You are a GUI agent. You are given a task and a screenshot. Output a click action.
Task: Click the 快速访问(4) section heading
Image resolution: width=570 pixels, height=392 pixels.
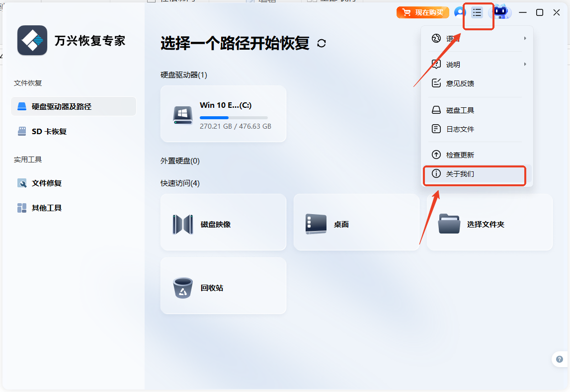point(180,183)
